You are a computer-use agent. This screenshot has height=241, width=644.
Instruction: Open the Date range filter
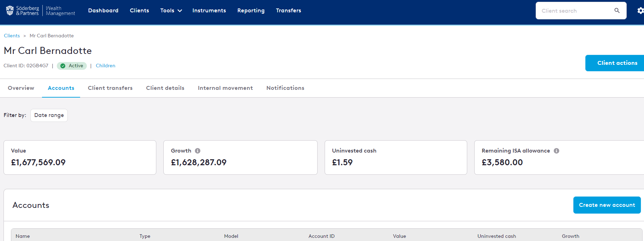tap(49, 115)
